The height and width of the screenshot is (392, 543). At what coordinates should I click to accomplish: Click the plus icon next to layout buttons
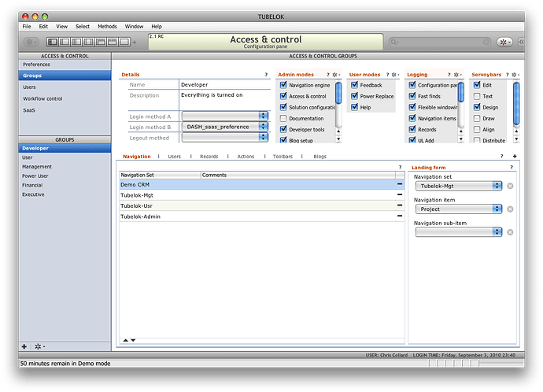135,43
